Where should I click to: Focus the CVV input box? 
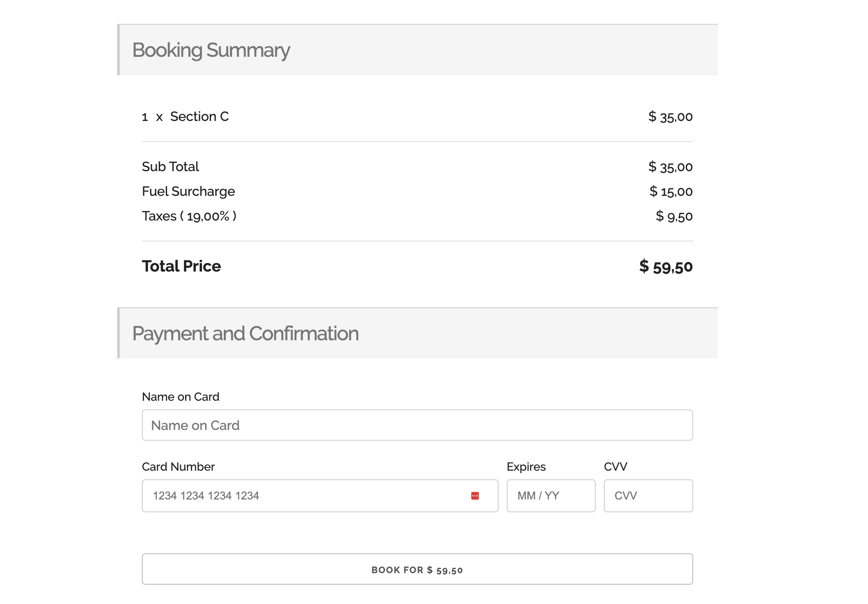click(x=648, y=496)
